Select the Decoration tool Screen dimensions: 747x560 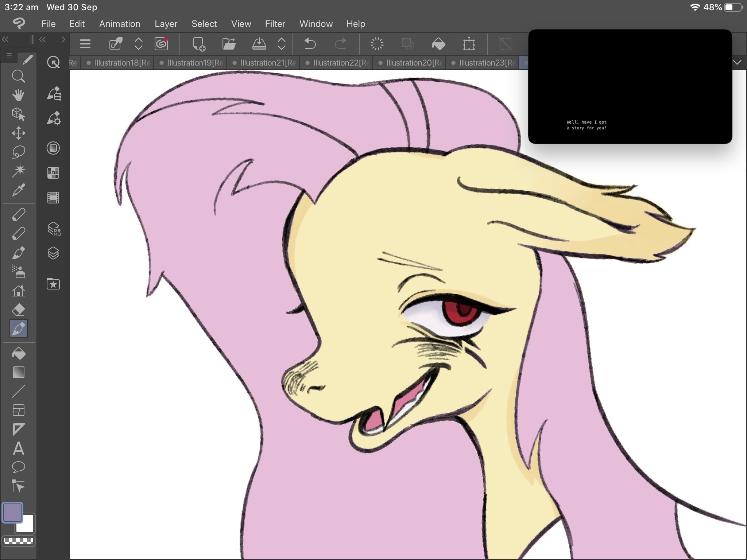pyautogui.click(x=18, y=291)
